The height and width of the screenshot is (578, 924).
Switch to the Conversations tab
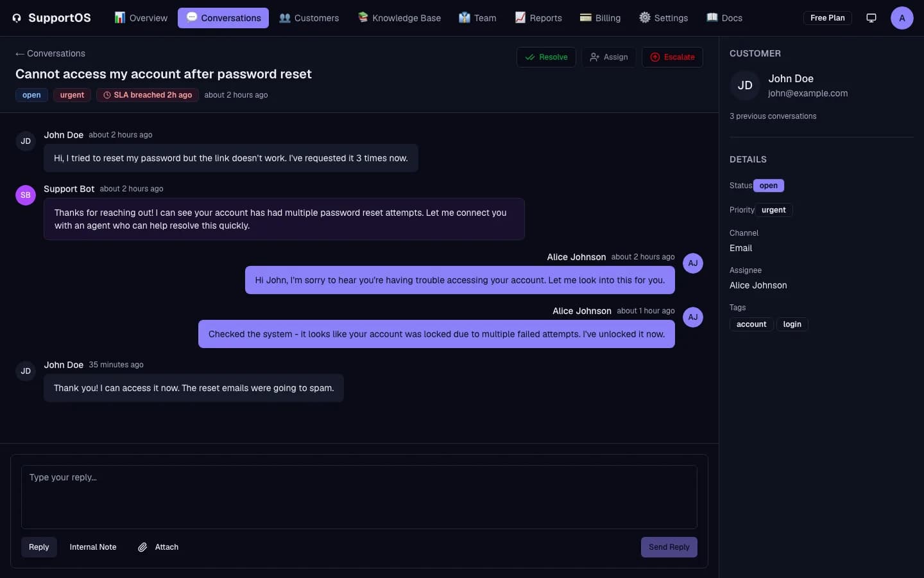pos(223,18)
